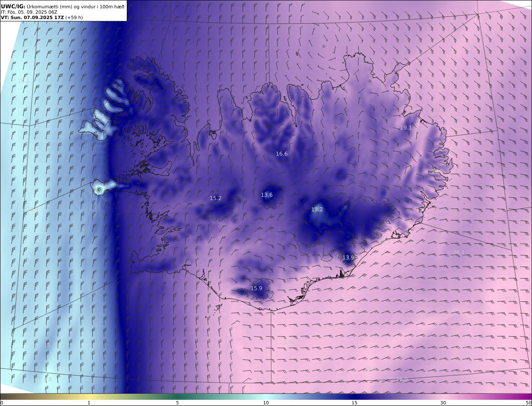This screenshot has width=532, height=406.
Task: Click the colorbar tick label 50
Action: (528, 403)
